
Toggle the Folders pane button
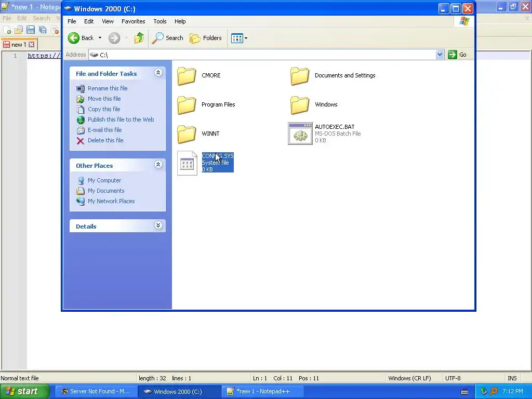click(206, 38)
